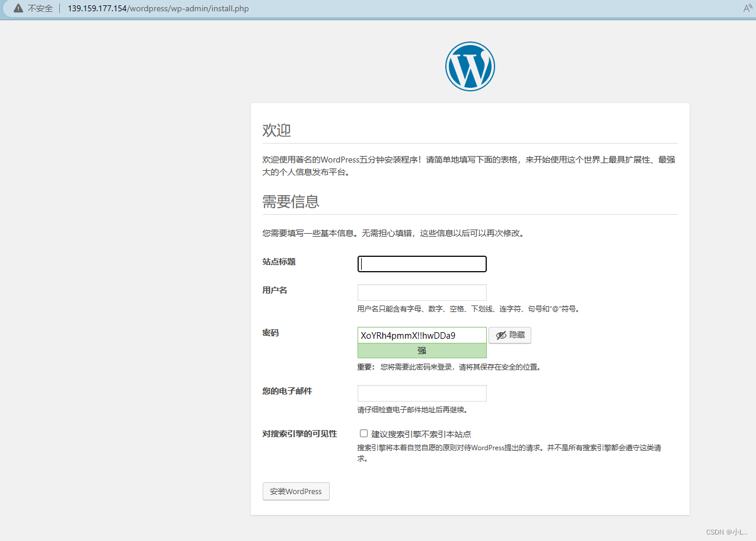This screenshot has height=541, width=756.
Task: Click the 重要: password notice text
Action: tap(449, 367)
